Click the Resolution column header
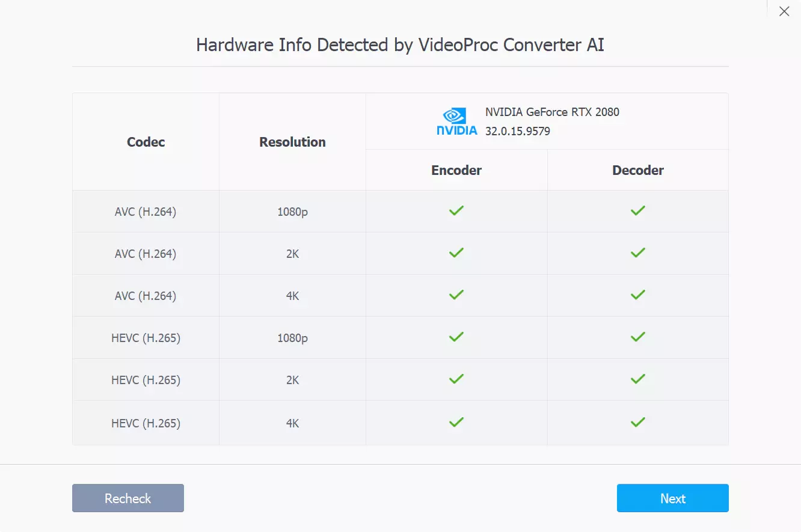This screenshot has height=532, width=801. pyautogui.click(x=292, y=142)
